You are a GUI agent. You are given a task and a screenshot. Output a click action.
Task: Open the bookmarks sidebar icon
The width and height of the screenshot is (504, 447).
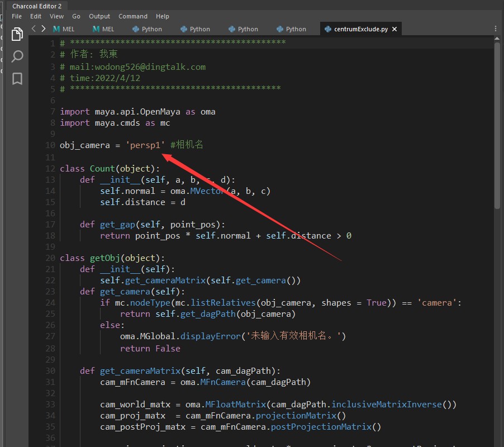coord(17,79)
